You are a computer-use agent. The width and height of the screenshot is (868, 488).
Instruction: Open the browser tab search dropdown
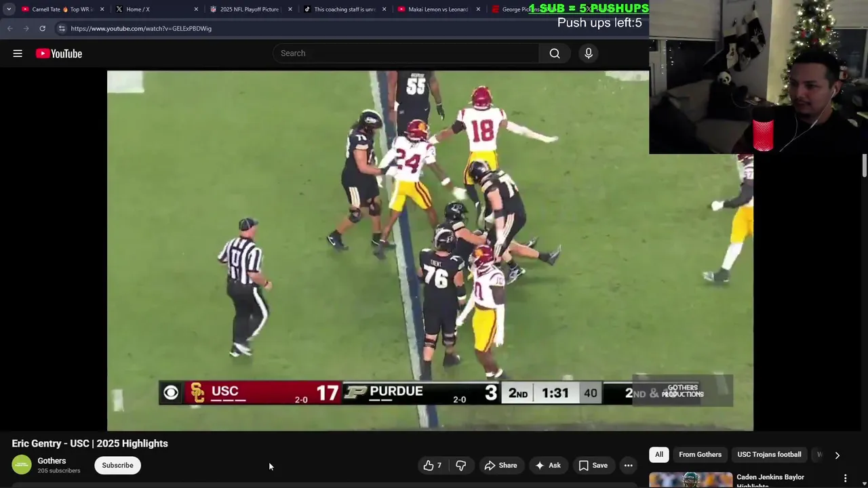[x=9, y=9]
